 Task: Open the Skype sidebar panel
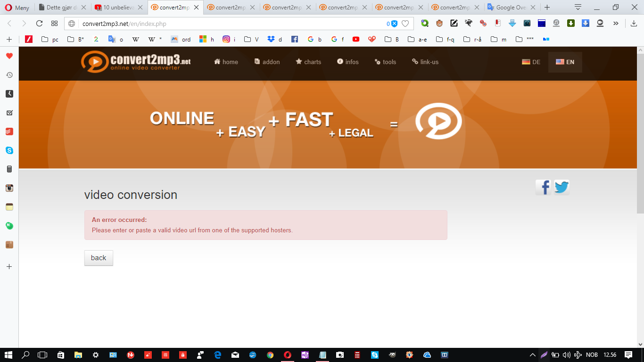[x=9, y=150]
